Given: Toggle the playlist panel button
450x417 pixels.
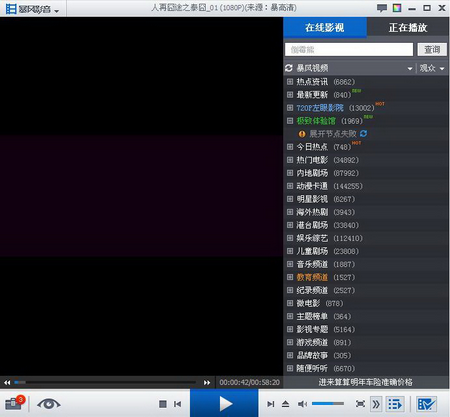Looking at the screenshot, I should (x=395, y=404).
